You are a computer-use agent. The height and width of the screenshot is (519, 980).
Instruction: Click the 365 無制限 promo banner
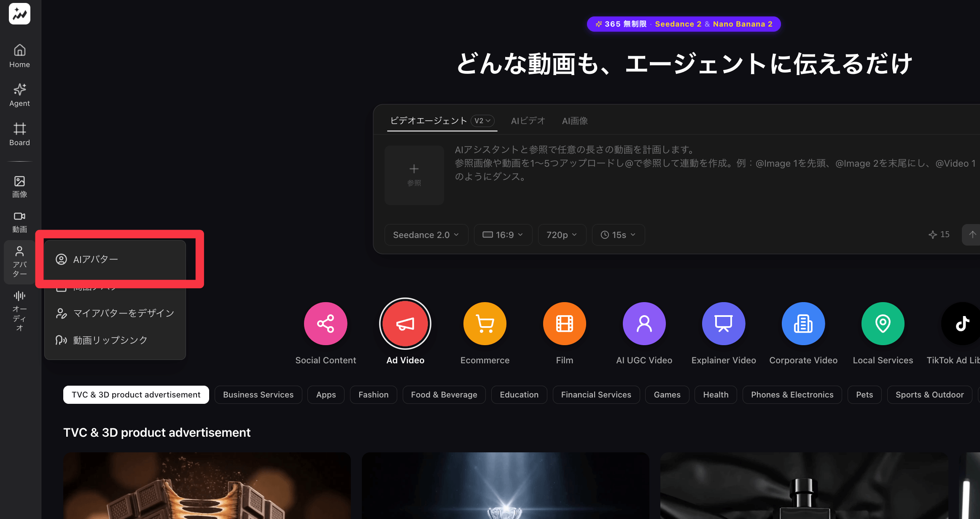click(684, 24)
